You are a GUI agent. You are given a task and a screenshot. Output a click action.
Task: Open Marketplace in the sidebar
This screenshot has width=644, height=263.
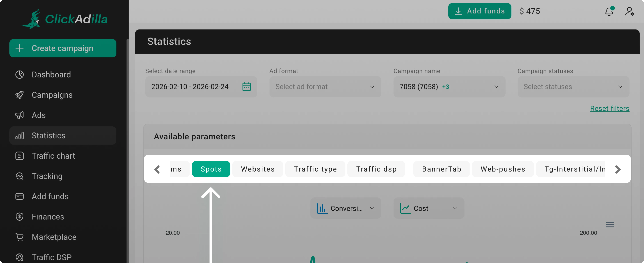63,237
